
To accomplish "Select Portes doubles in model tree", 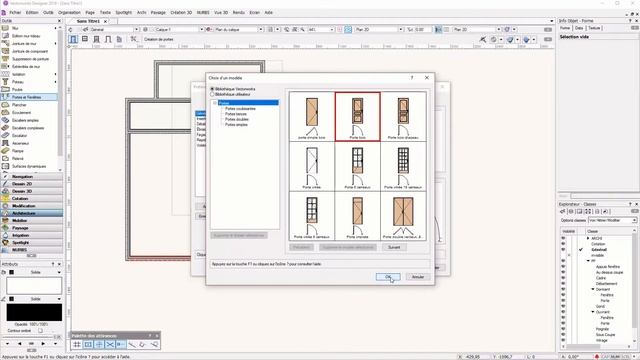I will [237, 119].
